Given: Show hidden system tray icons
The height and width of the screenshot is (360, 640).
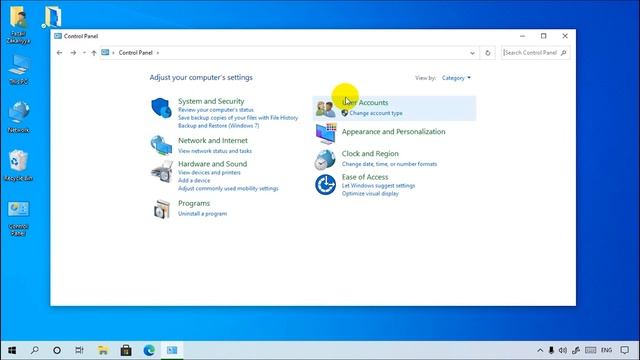Looking at the screenshot, I should coord(540,350).
